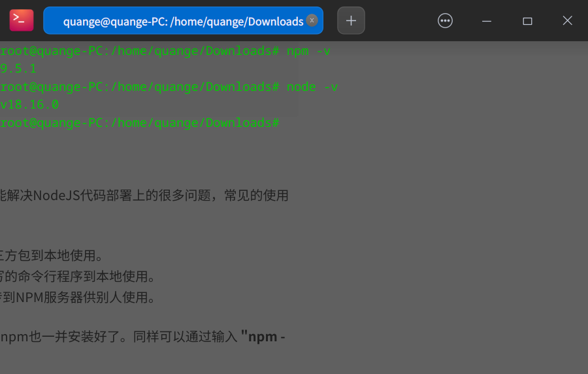Add a new terminal tab
Image resolution: width=588 pixels, height=374 pixels.
coord(351,21)
